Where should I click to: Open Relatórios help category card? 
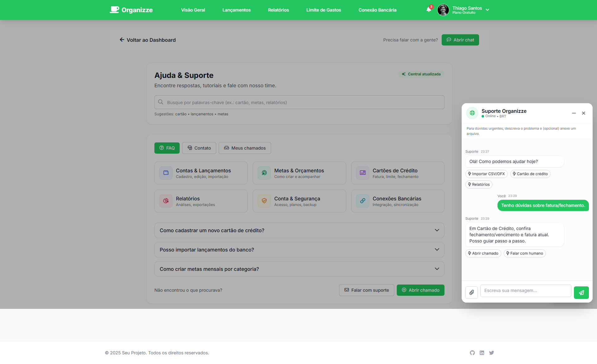[x=201, y=201]
